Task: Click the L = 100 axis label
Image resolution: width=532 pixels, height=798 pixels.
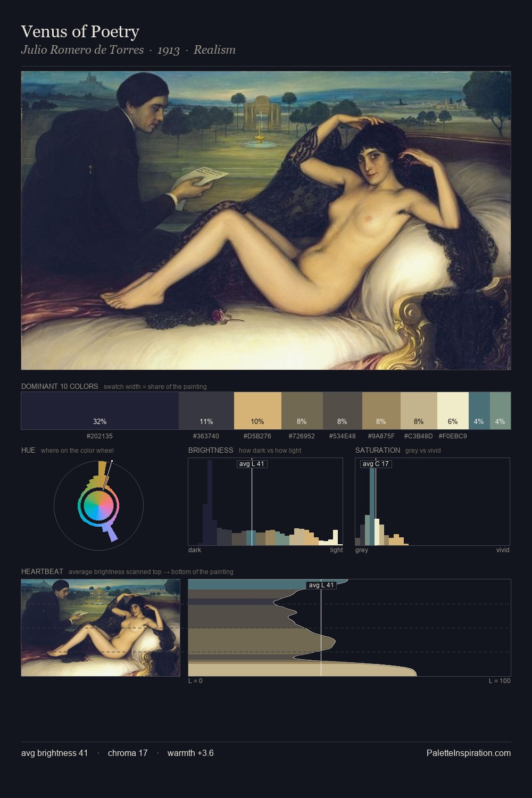Action: pyautogui.click(x=500, y=681)
